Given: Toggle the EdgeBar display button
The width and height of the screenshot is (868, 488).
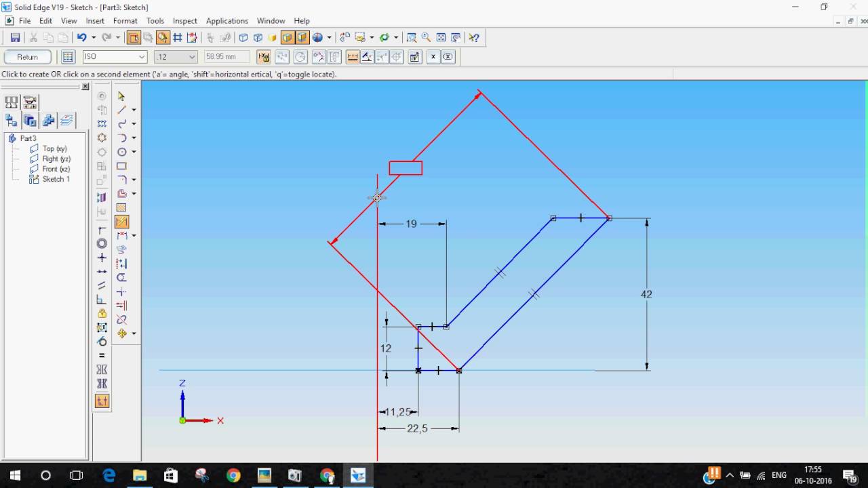Looking at the screenshot, I should pos(133,38).
